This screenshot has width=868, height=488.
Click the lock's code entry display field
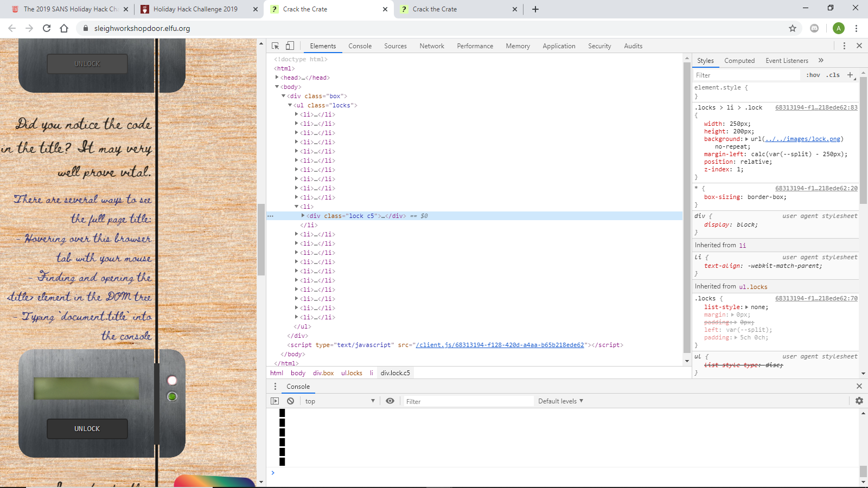point(86,388)
